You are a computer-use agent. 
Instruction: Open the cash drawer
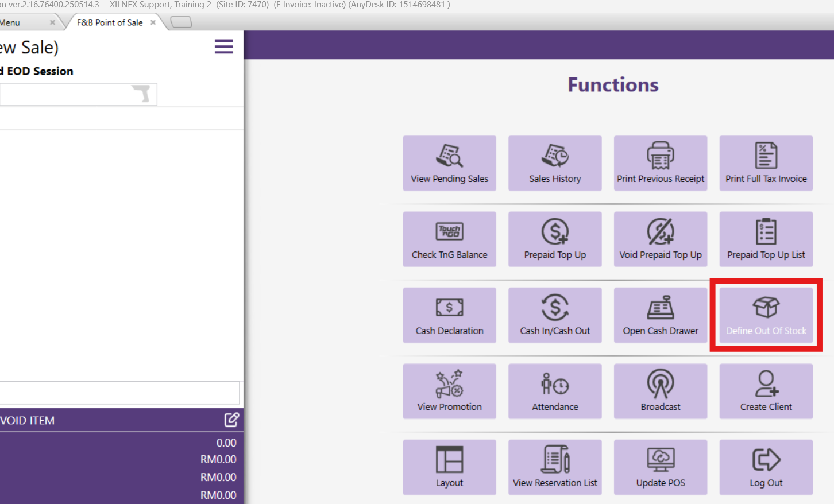[x=661, y=315]
